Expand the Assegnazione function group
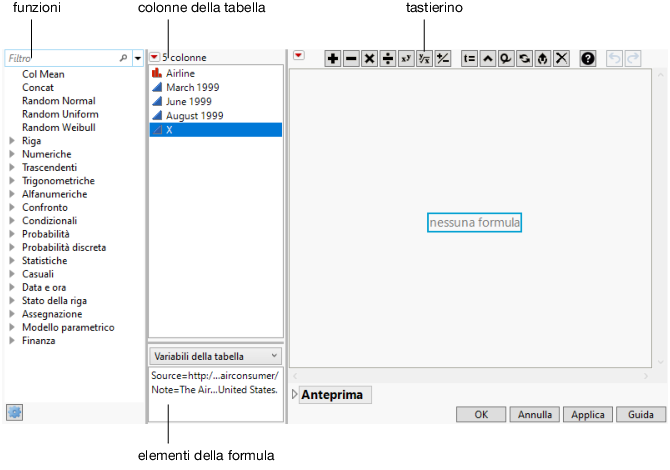Screen dimensions: 670x470 [12, 314]
